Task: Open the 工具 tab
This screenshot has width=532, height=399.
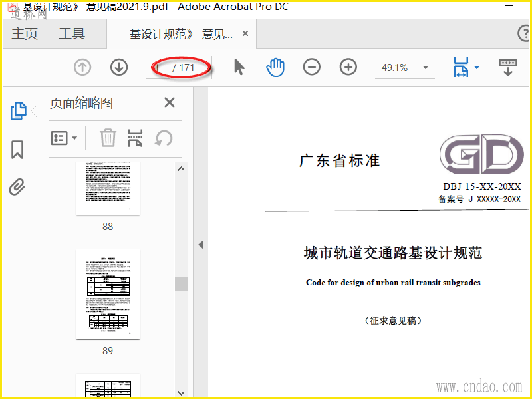Action: click(72, 34)
